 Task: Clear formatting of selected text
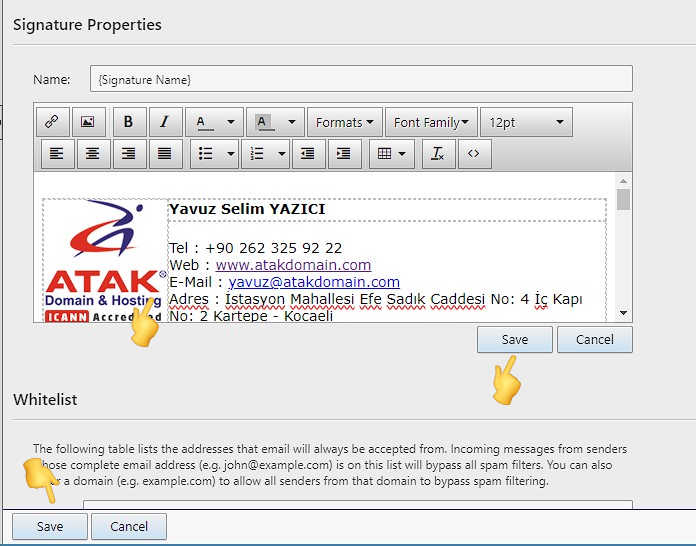(439, 154)
